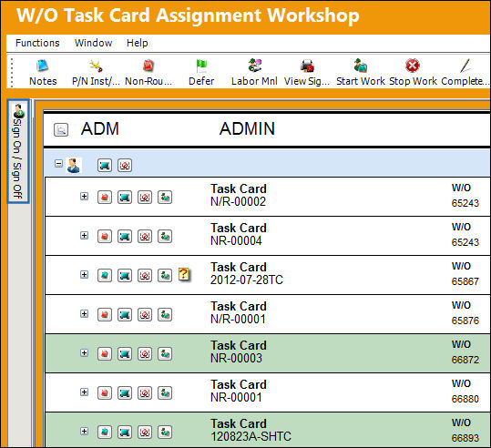Click W/O number 65876
This screenshot has width=491, height=448.
coord(465,321)
